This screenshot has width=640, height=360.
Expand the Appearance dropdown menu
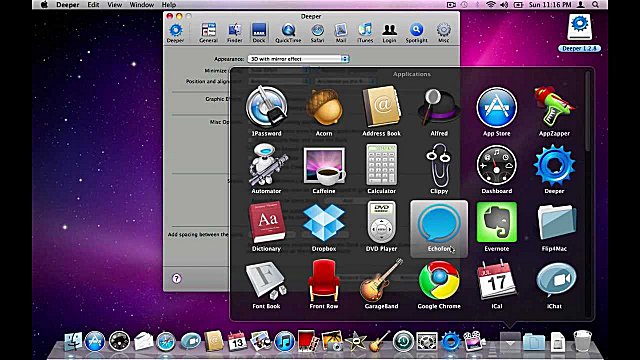pyautogui.click(x=298, y=59)
